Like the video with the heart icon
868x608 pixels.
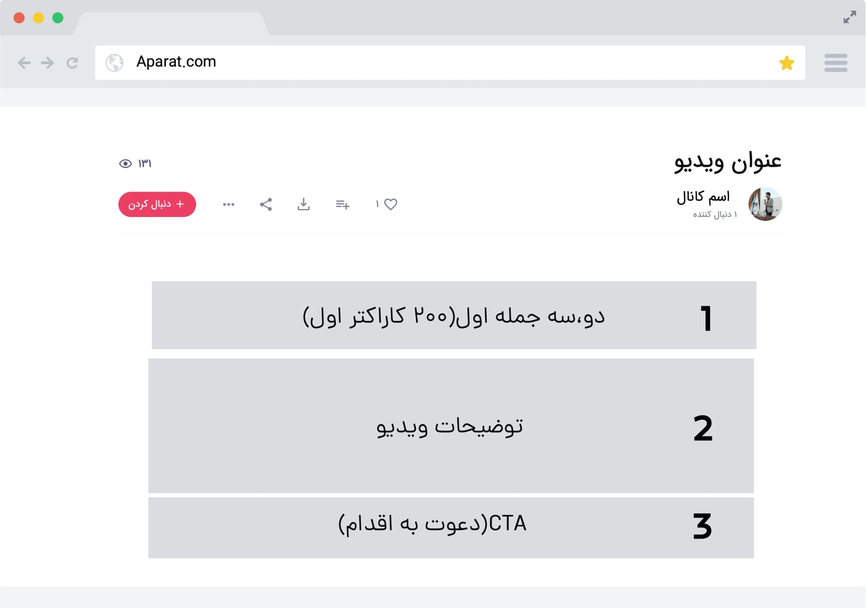pos(391,204)
